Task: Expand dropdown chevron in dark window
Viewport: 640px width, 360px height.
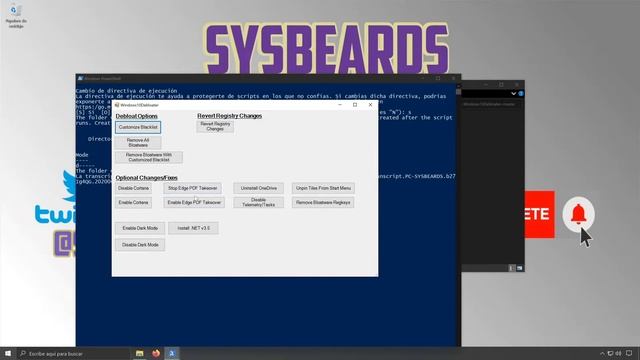Action: point(513,93)
